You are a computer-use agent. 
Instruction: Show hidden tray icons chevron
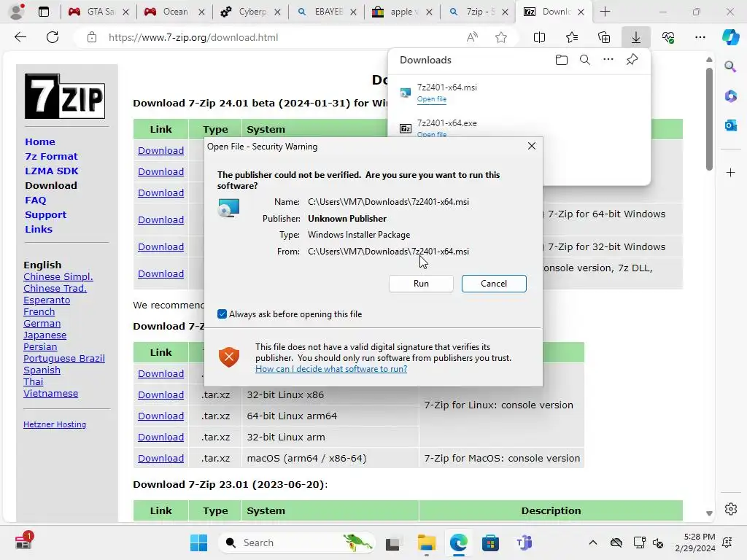tap(592, 542)
